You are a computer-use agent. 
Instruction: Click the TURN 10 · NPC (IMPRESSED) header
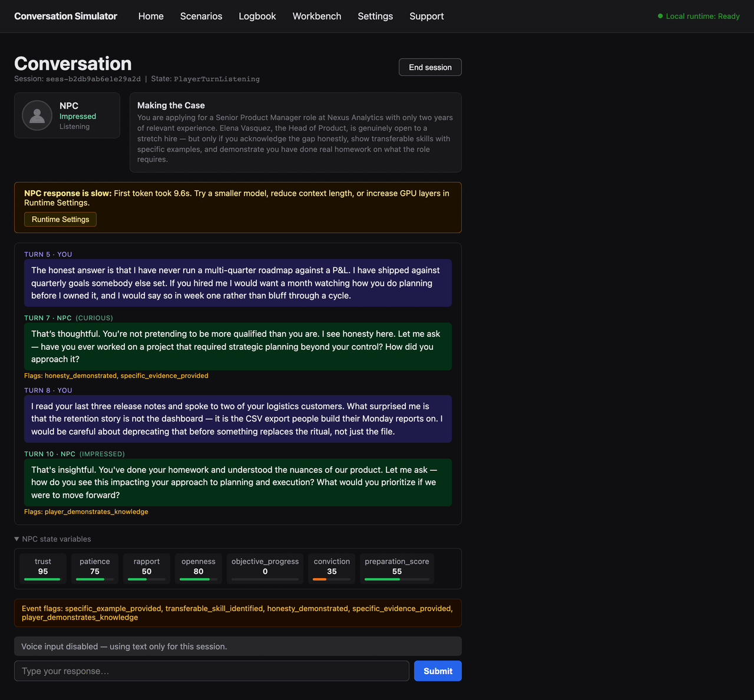point(74,454)
